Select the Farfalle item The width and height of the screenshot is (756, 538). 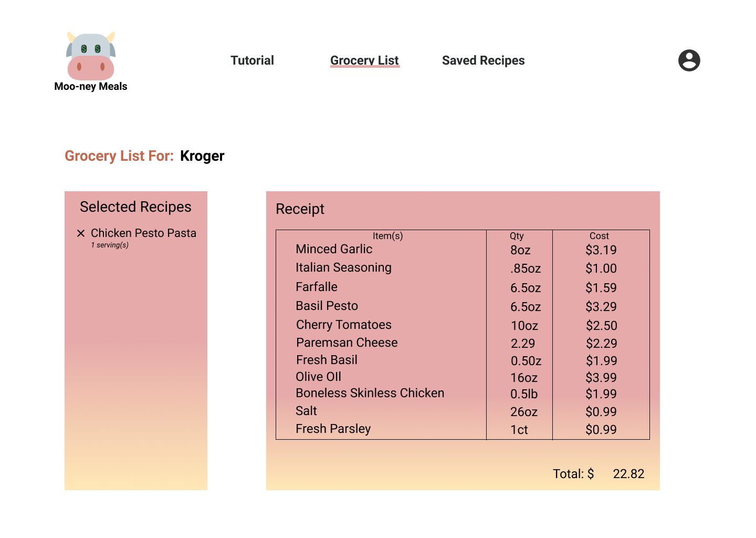tap(317, 287)
